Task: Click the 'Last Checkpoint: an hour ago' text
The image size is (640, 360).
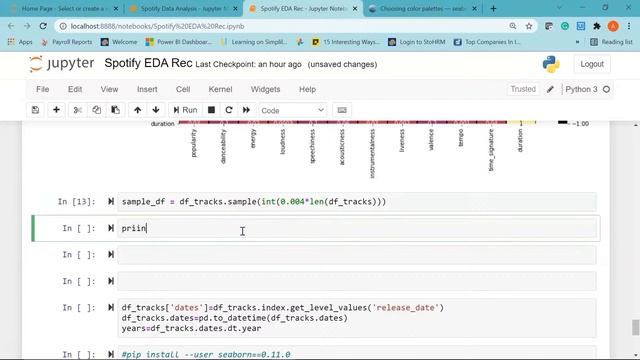Action: (x=248, y=64)
